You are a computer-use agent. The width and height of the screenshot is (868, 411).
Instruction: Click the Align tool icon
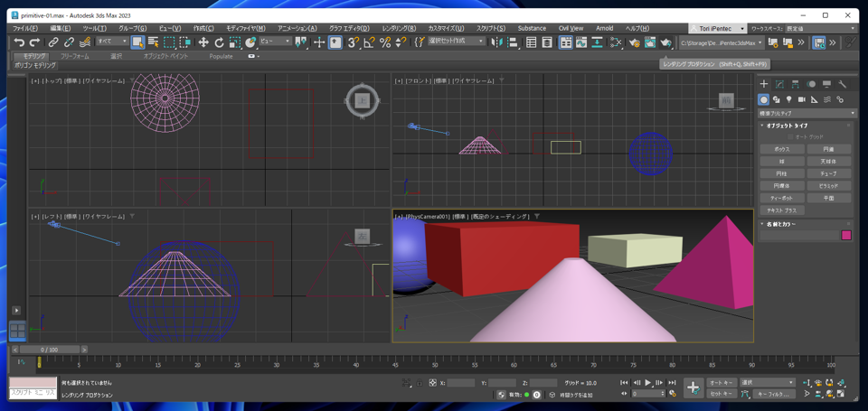(513, 42)
